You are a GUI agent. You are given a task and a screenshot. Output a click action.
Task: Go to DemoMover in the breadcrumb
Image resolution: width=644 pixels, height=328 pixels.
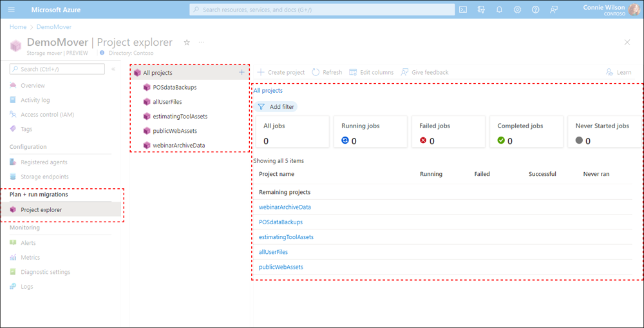click(x=54, y=26)
